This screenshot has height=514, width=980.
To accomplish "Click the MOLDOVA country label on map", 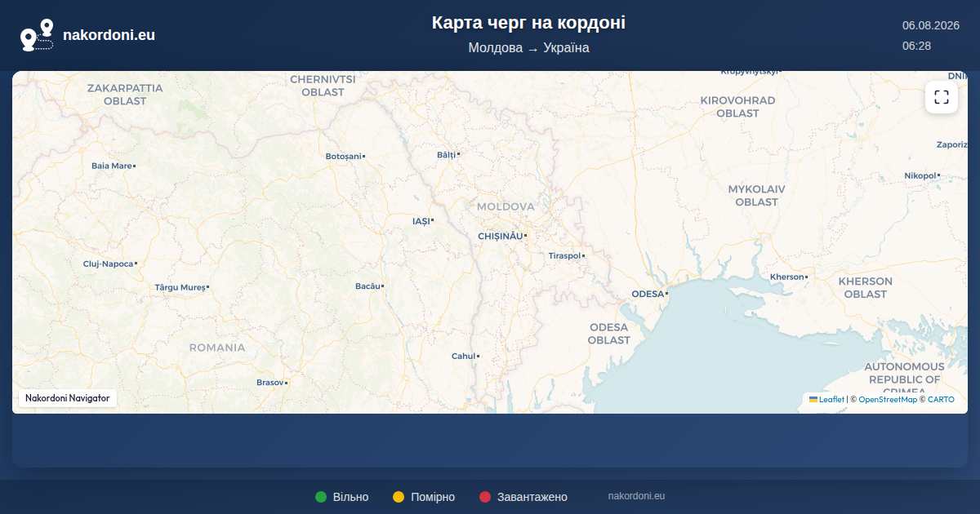I will (506, 207).
